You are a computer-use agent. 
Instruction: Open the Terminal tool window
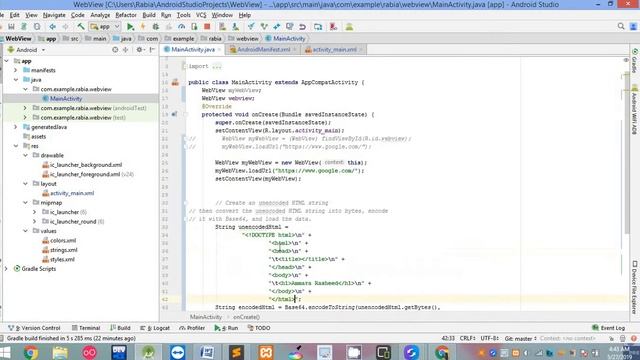pos(86,328)
